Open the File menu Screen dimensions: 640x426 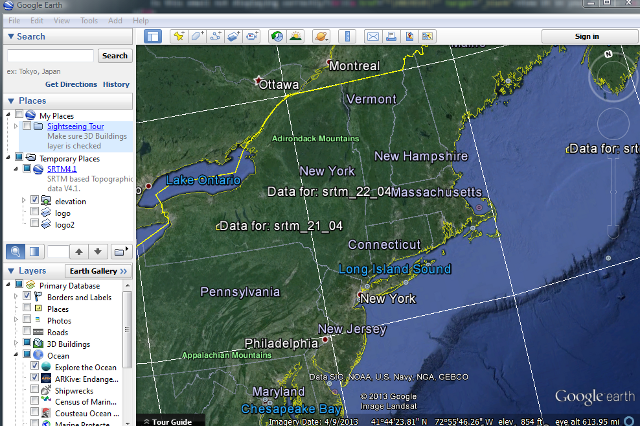click(14, 20)
